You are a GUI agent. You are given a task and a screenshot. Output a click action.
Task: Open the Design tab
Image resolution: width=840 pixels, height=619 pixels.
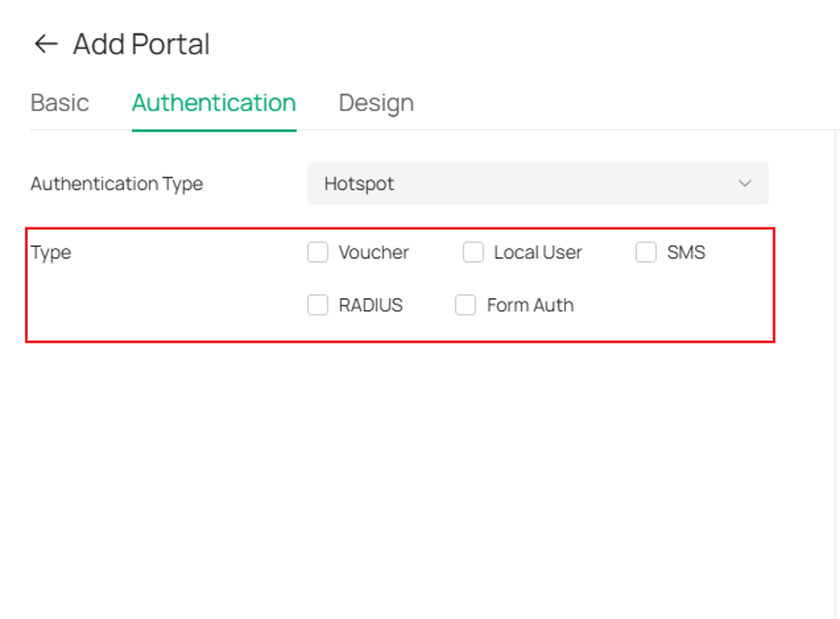376,102
